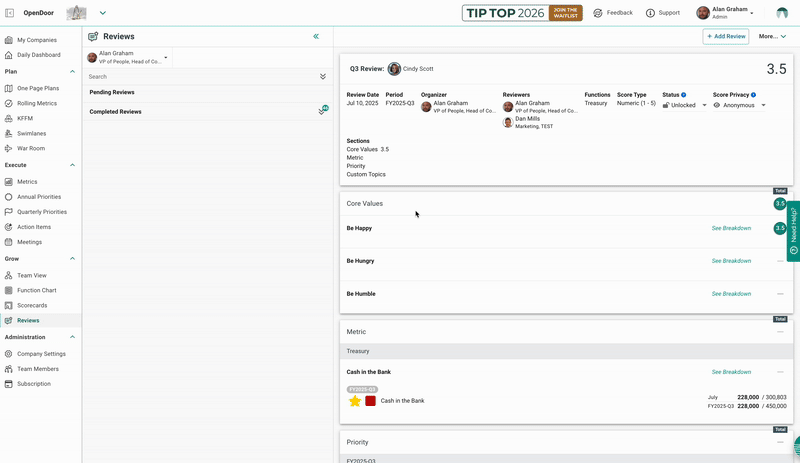
Task: Open the War Room page
Action: 31,148
